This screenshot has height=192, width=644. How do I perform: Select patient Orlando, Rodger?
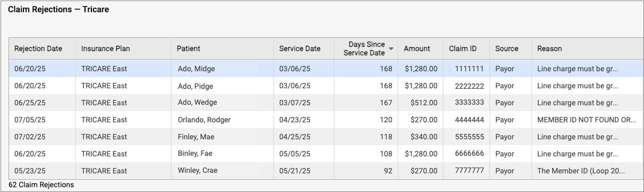204,120
